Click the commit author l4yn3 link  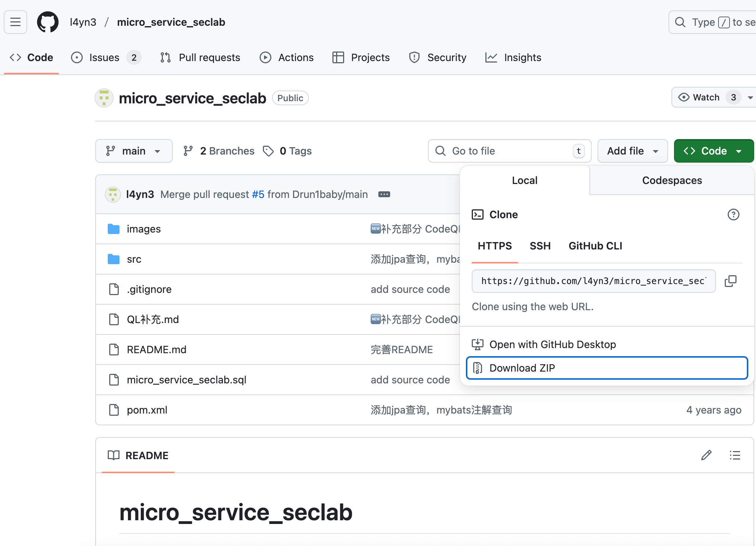pyautogui.click(x=140, y=194)
